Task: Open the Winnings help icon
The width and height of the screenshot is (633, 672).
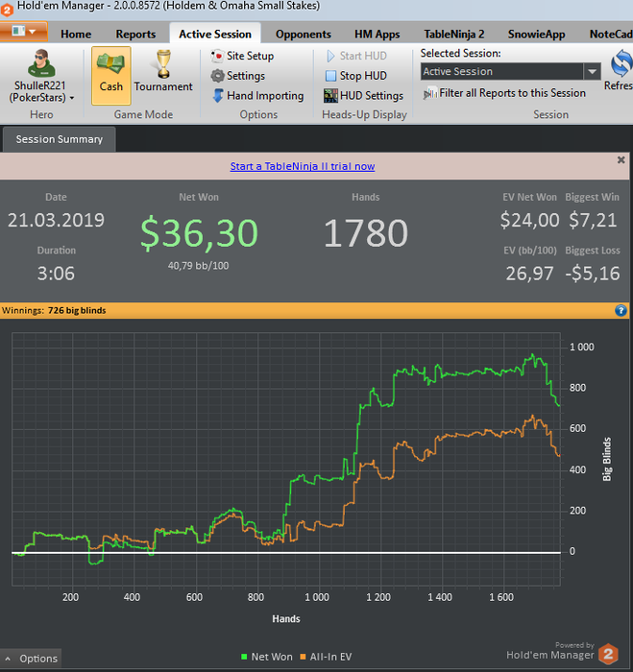Action: (621, 310)
